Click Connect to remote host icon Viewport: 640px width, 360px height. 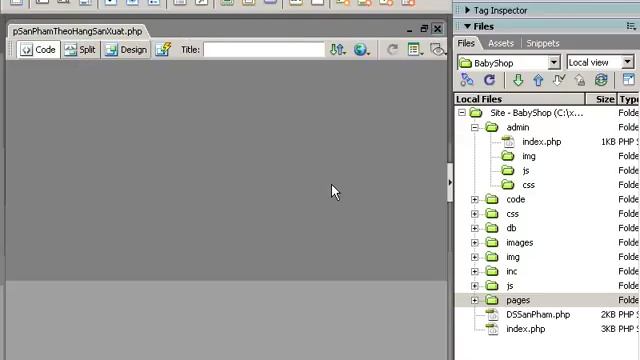[467, 80]
